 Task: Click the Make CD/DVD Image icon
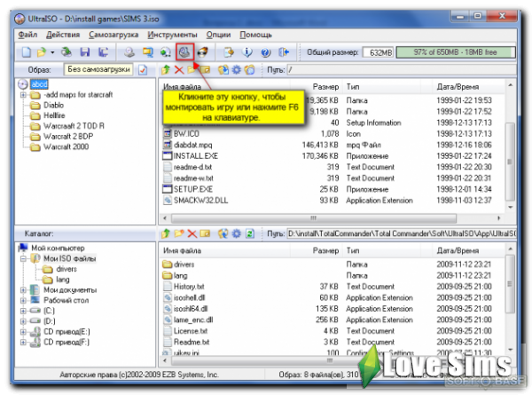click(x=129, y=52)
